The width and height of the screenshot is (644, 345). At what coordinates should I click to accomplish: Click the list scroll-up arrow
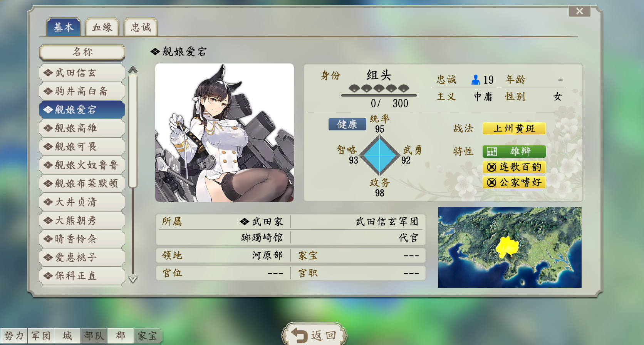(x=133, y=70)
